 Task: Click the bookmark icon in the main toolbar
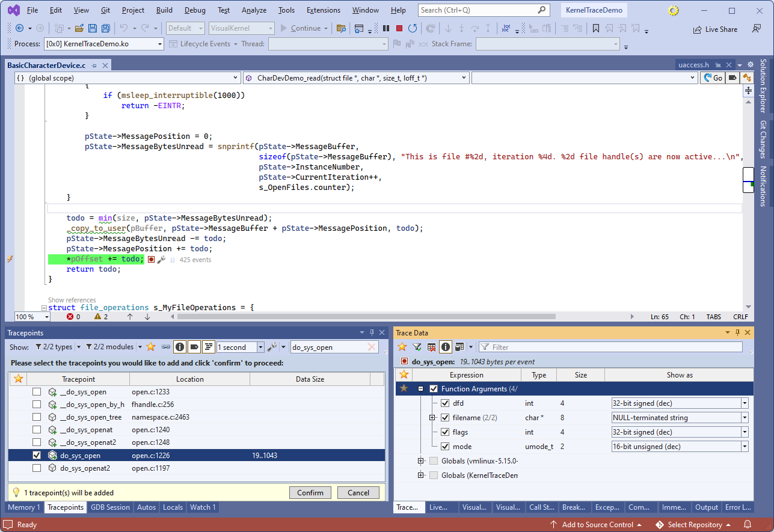[595, 28]
